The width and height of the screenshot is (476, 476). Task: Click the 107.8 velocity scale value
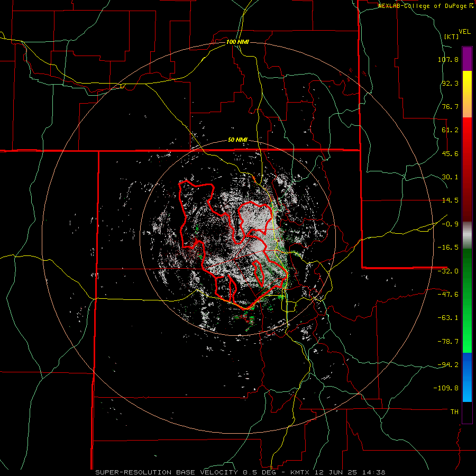tap(448, 59)
